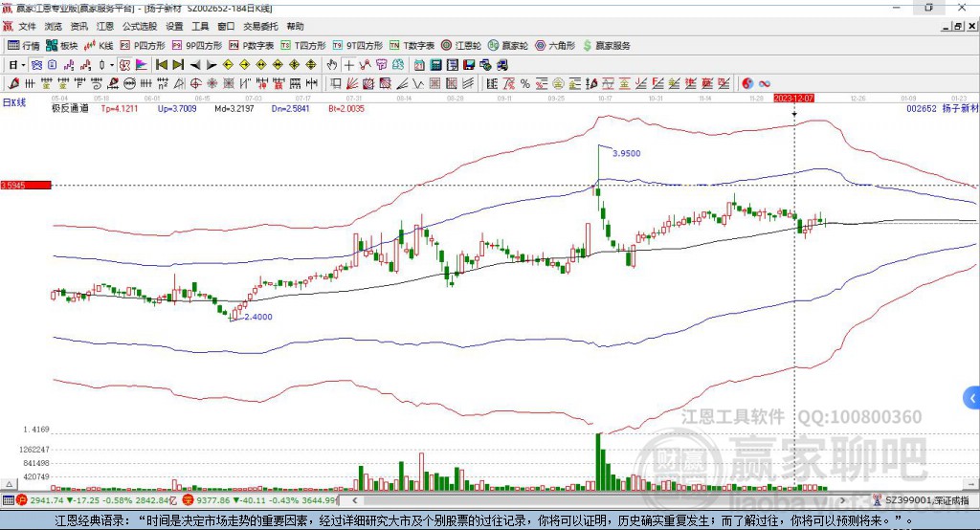Open the 帮助 menu
The image size is (980, 530).
click(295, 26)
